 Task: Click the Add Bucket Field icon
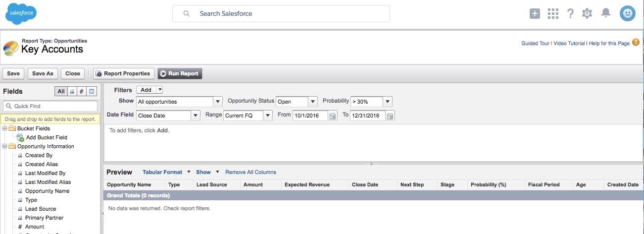coord(20,138)
